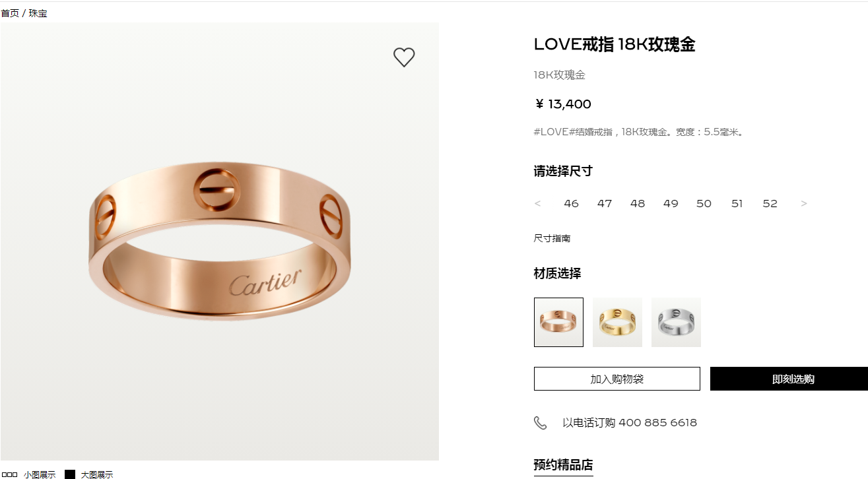The height and width of the screenshot is (479, 868).
Task: Add ring to wishlist with heart icon
Action: [x=404, y=57]
